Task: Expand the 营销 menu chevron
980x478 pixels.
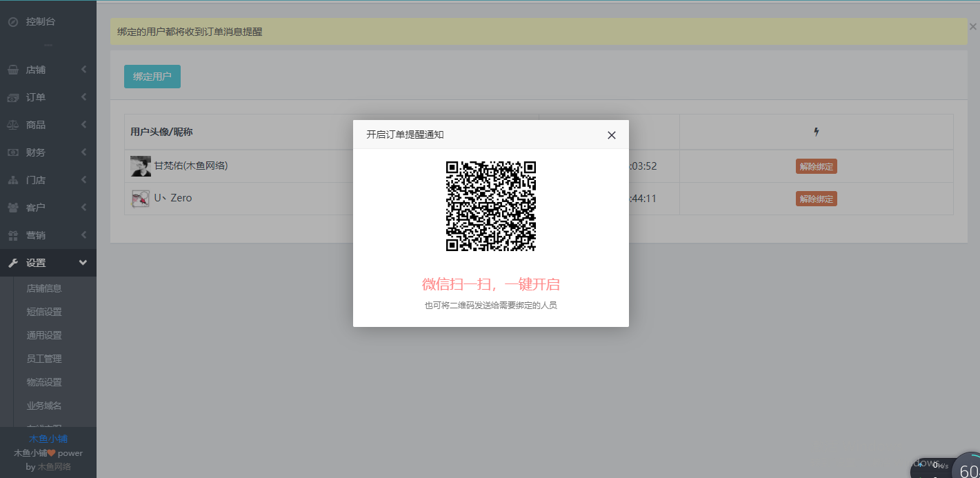Action: click(x=83, y=235)
